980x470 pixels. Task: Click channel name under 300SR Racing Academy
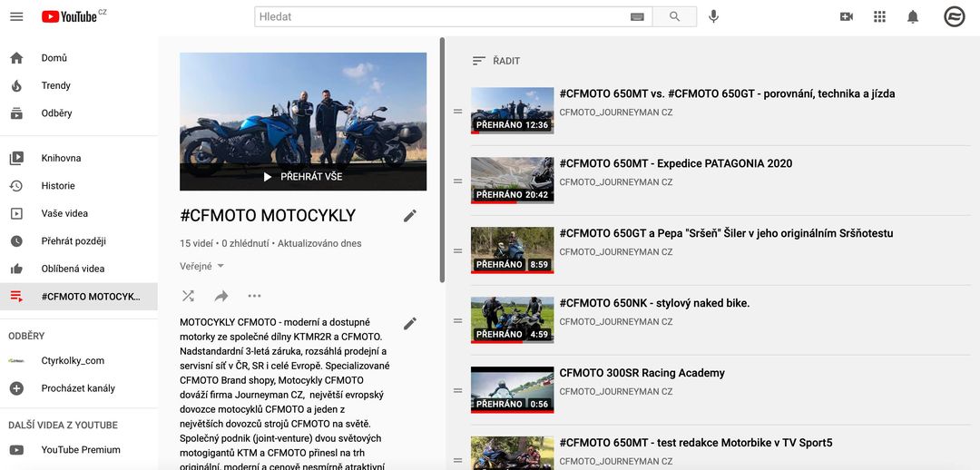click(x=615, y=392)
